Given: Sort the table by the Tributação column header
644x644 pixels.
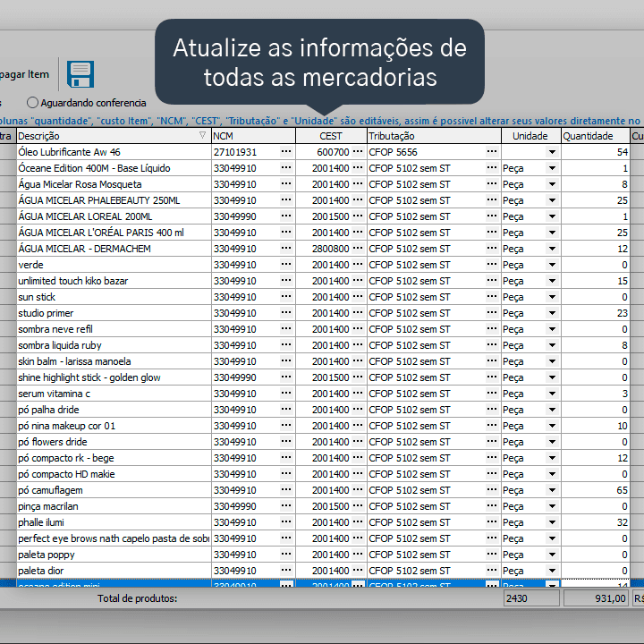Looking at the screenshot, I should [x=434, y=136].
